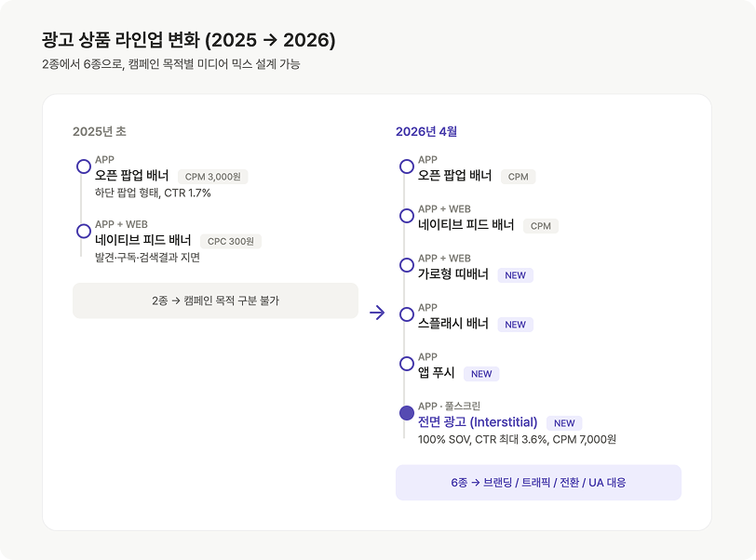Select the NEW badge next to 앱 푸시

pyautogui.click(x=481, y=374)
